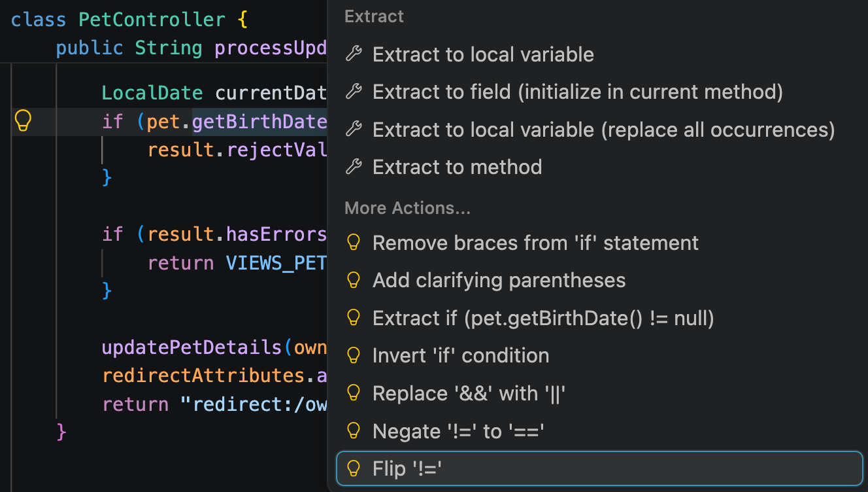Click 'result.hasErrors' in second if statement
Viewport: 868px width, 492px height.
[237, 234]
